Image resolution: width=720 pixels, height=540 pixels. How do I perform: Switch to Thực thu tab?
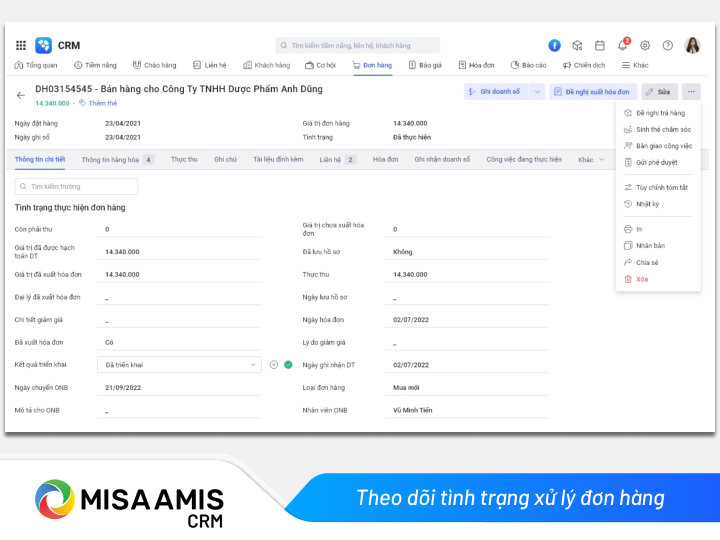pyautogui.click(x=184, y=159)
